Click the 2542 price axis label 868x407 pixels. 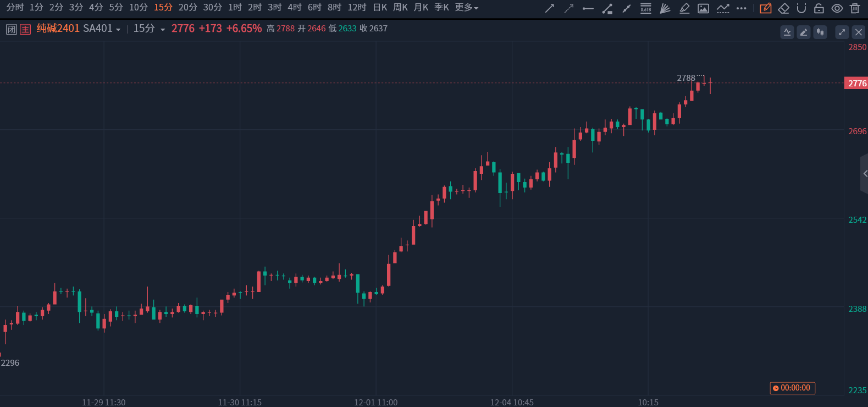coord(857,220)
